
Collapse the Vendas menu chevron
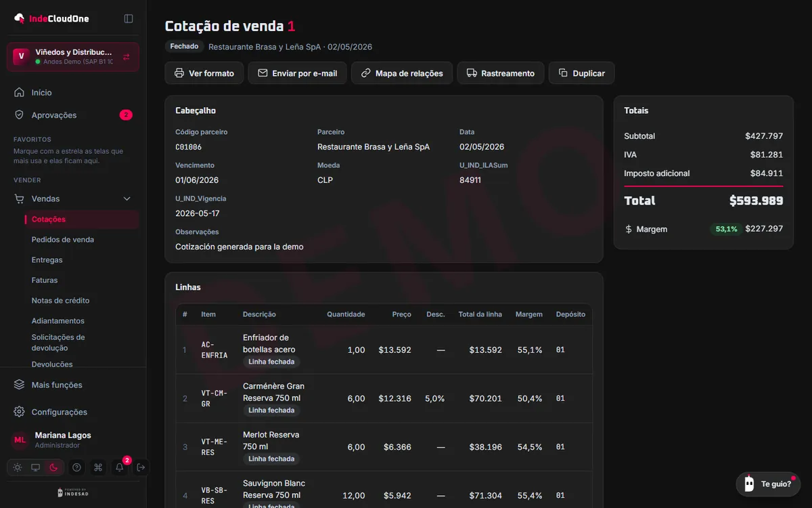pyautogui.click(x=127, y=198)
